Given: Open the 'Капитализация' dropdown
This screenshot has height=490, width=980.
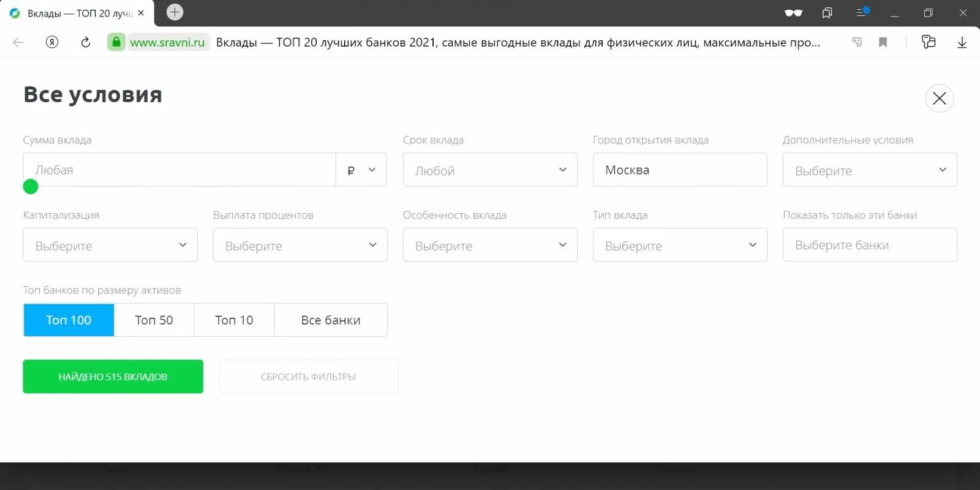Looking at the screenshot, I should [110, 245].
